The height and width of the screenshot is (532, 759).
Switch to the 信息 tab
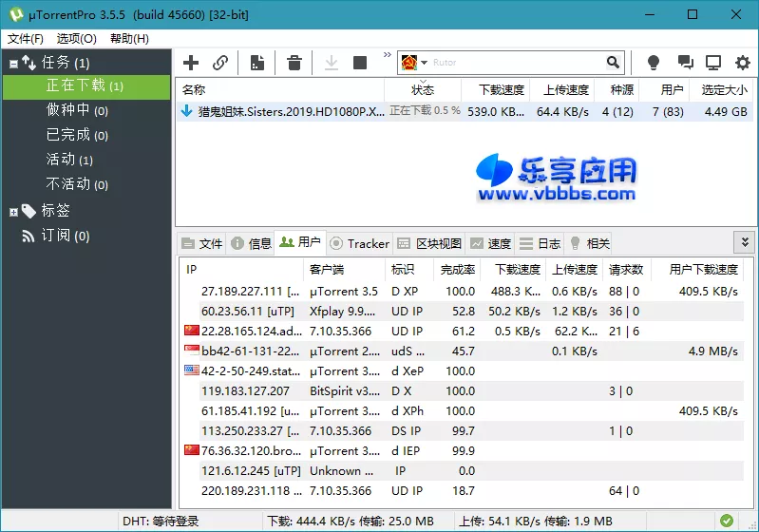pos(251,243)
